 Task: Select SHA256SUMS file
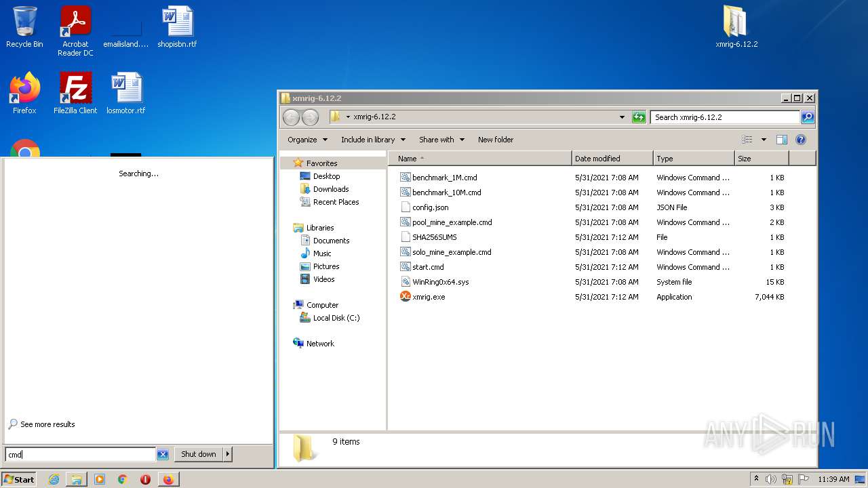tap(434, 237)
